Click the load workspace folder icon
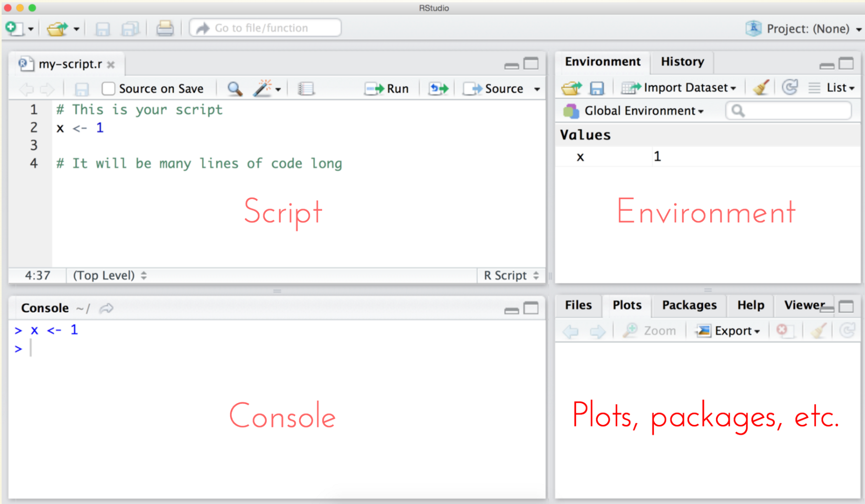 pyautogui.click(x=572, y=88)
